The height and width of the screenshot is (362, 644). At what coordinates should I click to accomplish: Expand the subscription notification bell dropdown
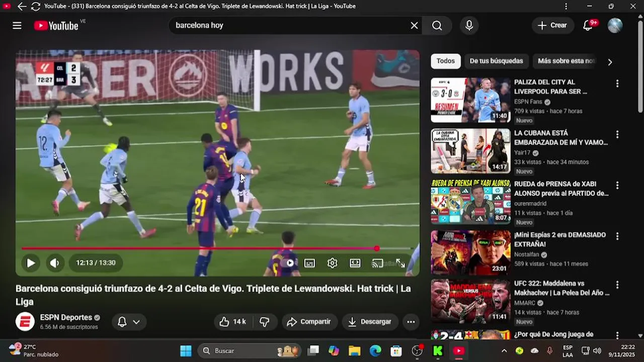[x=129, y=322]
